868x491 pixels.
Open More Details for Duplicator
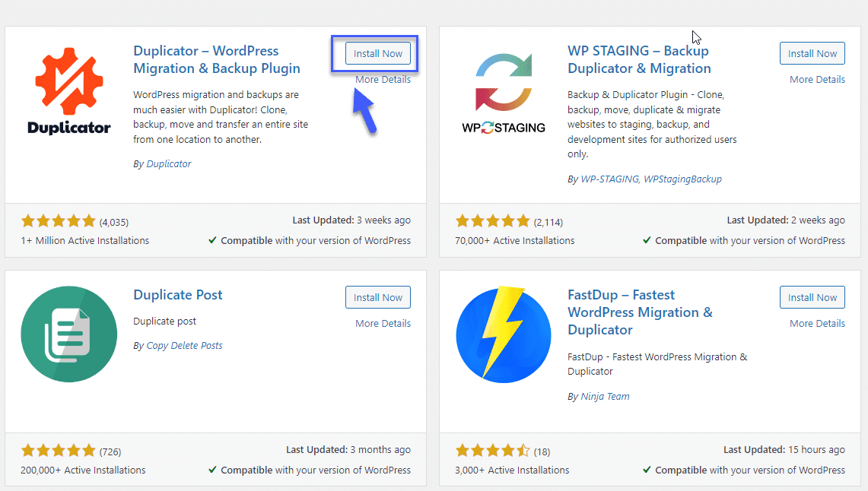pyautogui.click(x=383, y=79)
